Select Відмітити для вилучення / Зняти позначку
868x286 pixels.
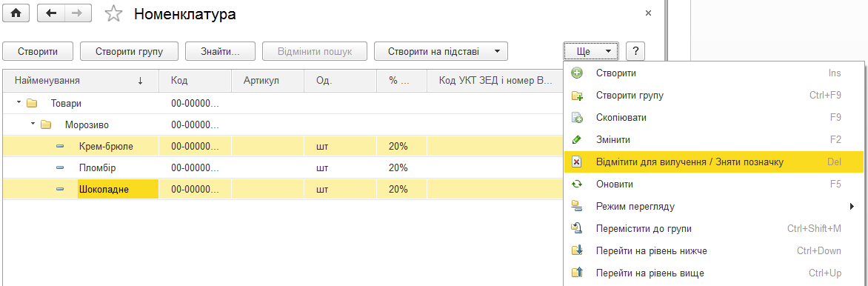click(x=713, y=162)
